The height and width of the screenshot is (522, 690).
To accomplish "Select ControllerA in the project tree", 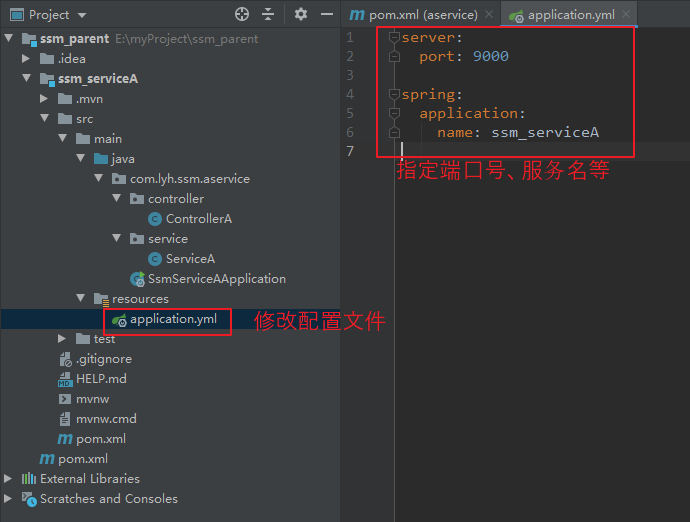I will (198, 219).
